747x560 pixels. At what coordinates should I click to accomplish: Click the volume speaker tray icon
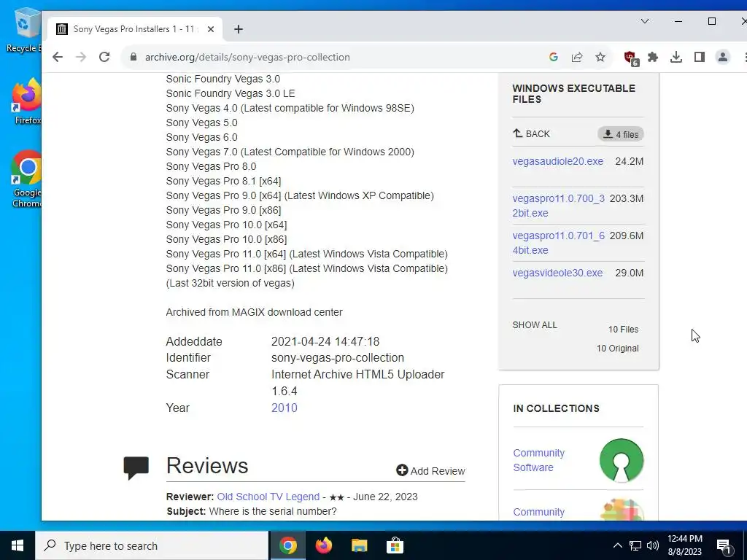pyautogui.click(x=653, y=545)
